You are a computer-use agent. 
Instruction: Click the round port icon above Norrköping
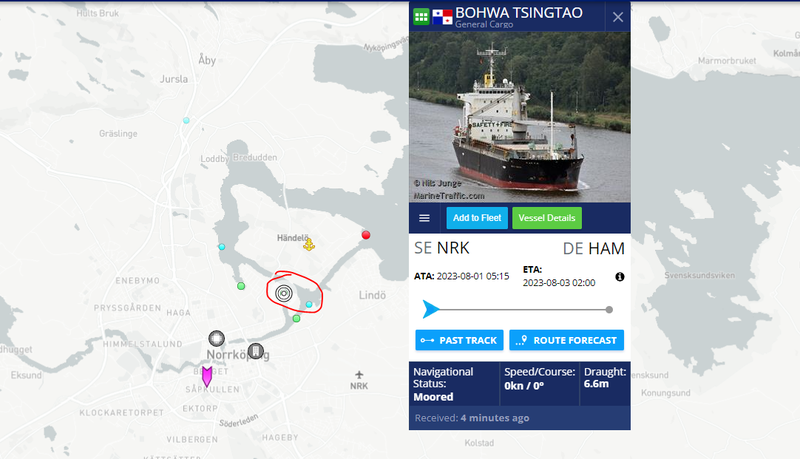pyautogui.click(x=216, y=338)
